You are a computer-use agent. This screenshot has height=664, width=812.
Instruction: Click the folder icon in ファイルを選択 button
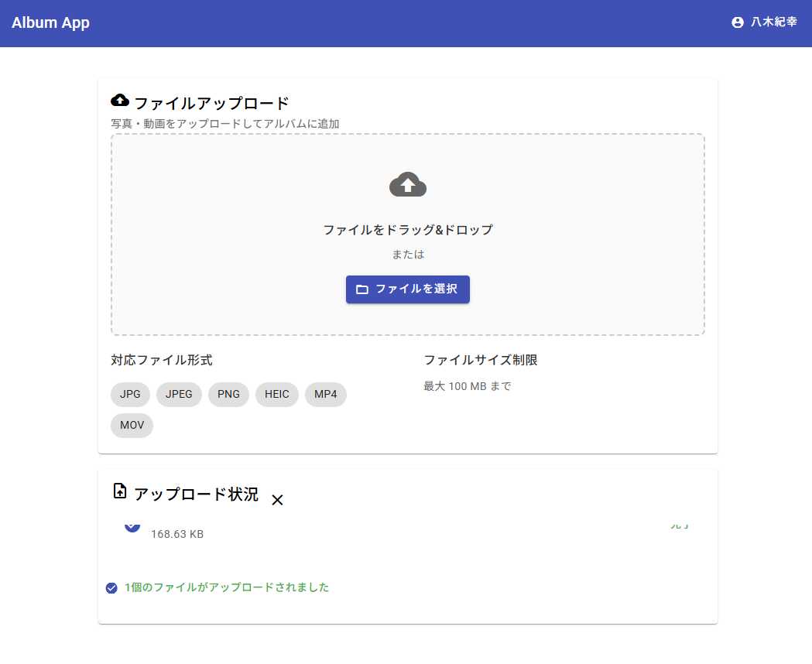click(362, 289)
